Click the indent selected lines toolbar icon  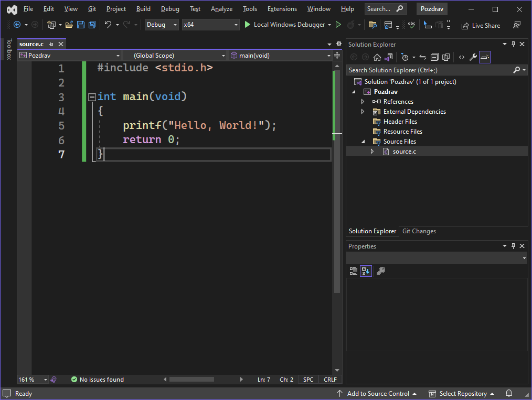[x=439, y=25]
